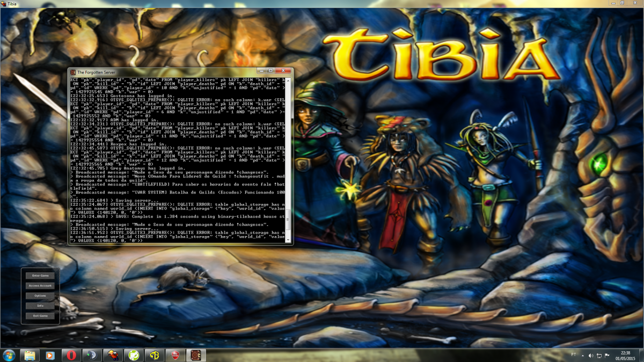Open the Access Account dialog
Viewport: 644px width, 362px height.
(40, 286)
